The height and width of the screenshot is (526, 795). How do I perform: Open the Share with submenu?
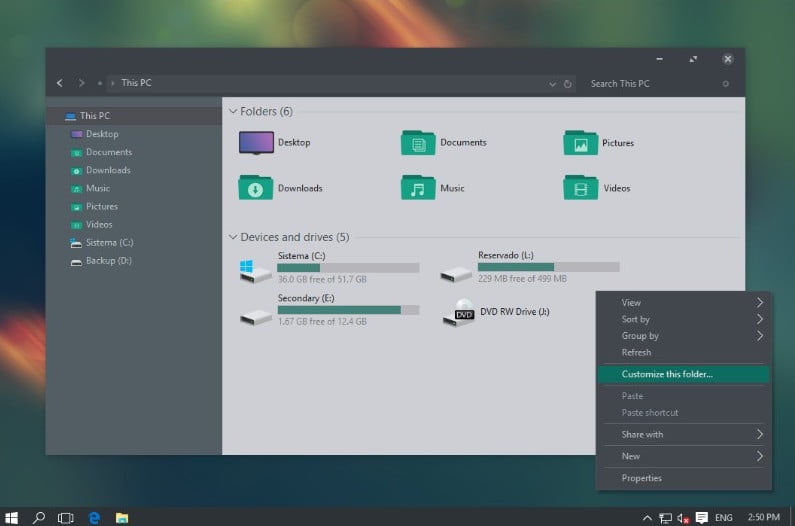(x=683, y=435)
